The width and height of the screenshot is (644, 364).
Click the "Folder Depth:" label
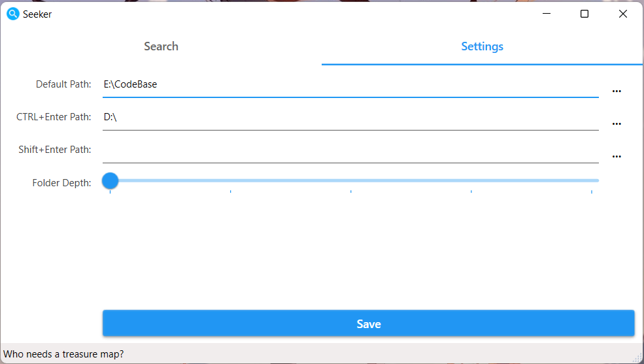[x=61, y=182]
